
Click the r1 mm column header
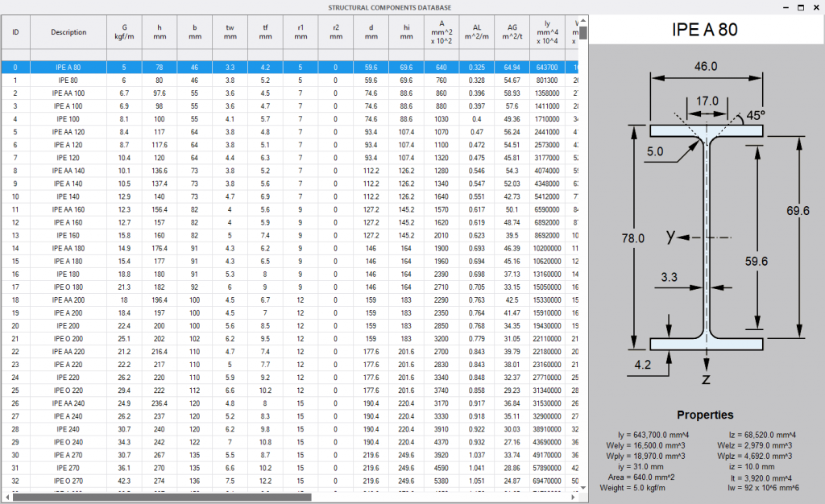(x=301, y=32)
